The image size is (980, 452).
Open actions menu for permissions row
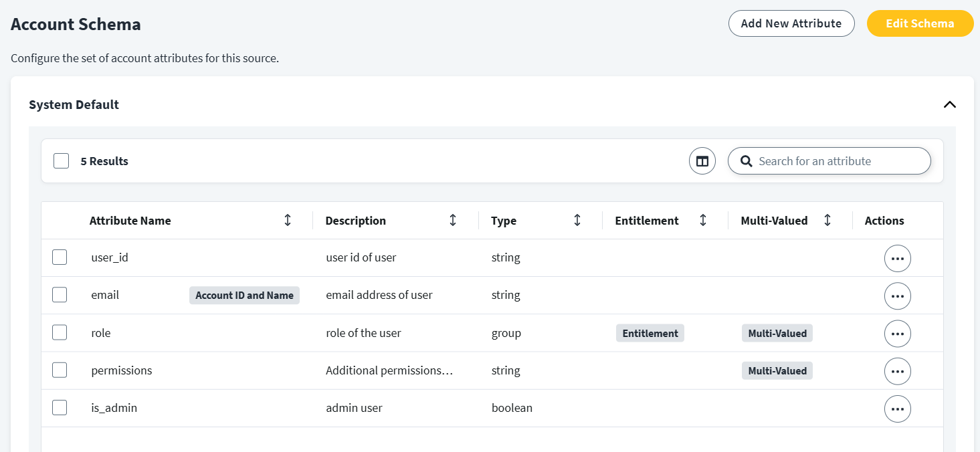pos(897,370)
